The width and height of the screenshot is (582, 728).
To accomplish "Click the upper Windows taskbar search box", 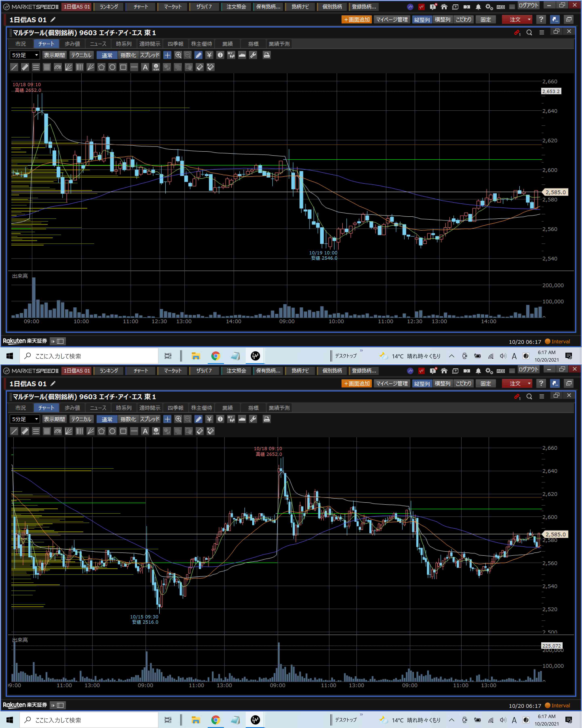I will 89,356.
